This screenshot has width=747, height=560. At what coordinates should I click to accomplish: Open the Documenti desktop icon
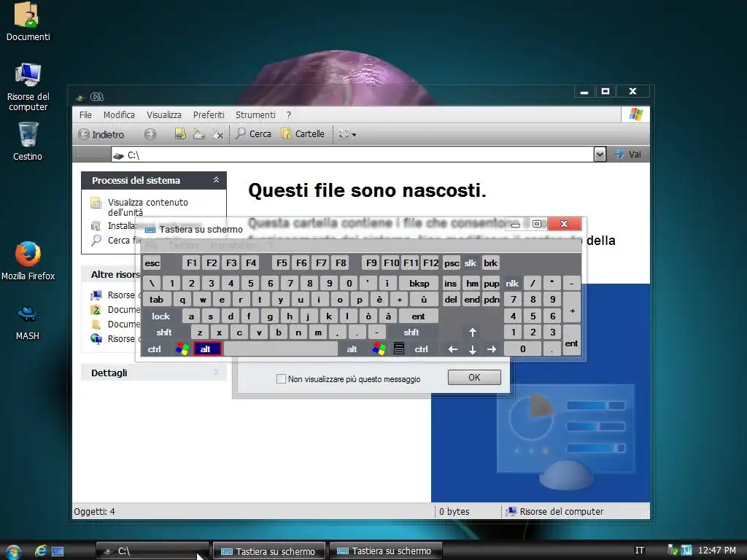28,21
